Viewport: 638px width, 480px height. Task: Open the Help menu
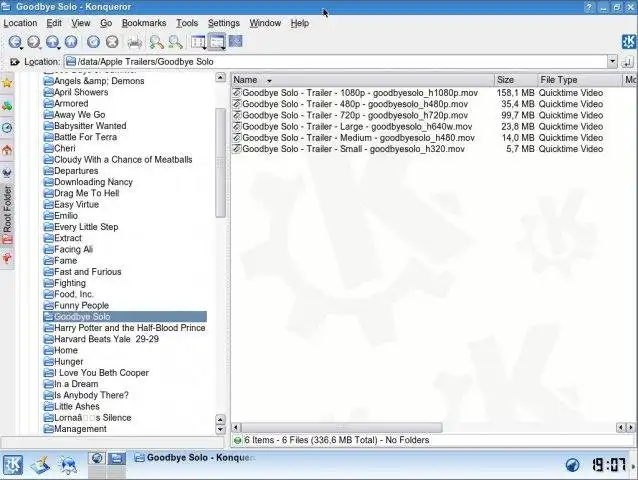299,23
